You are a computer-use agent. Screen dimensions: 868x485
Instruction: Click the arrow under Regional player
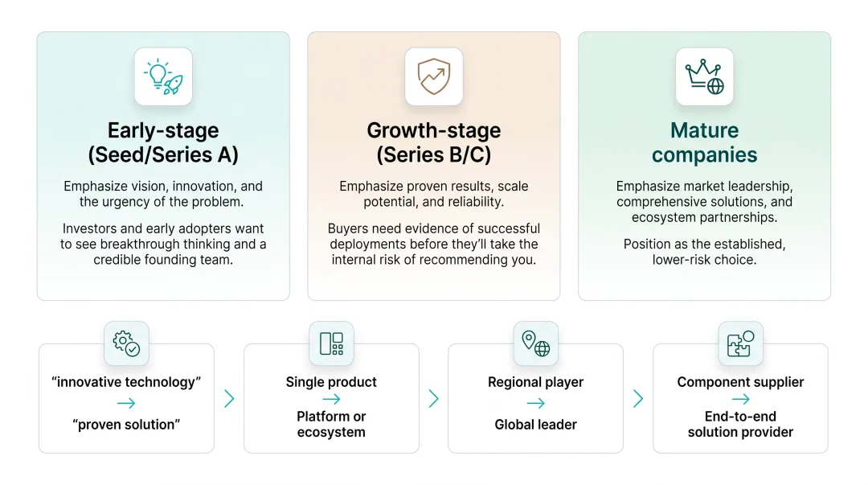coord(536,404)
